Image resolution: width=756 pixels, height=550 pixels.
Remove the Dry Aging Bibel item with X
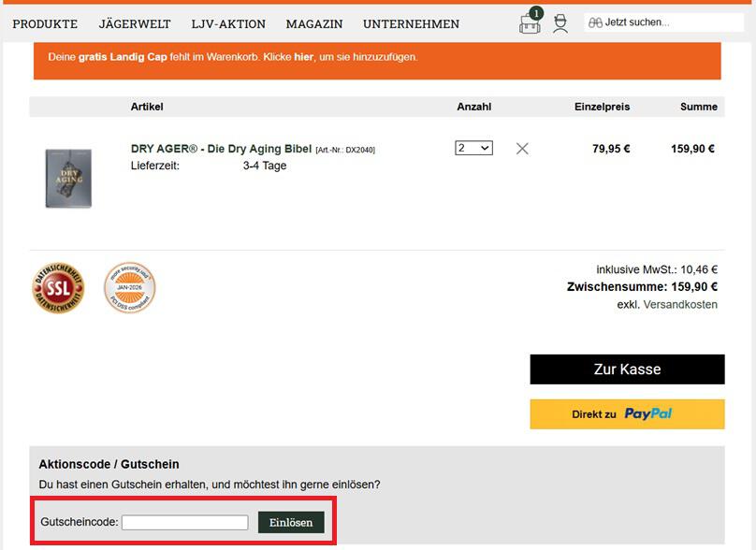(x=522, y=149)
